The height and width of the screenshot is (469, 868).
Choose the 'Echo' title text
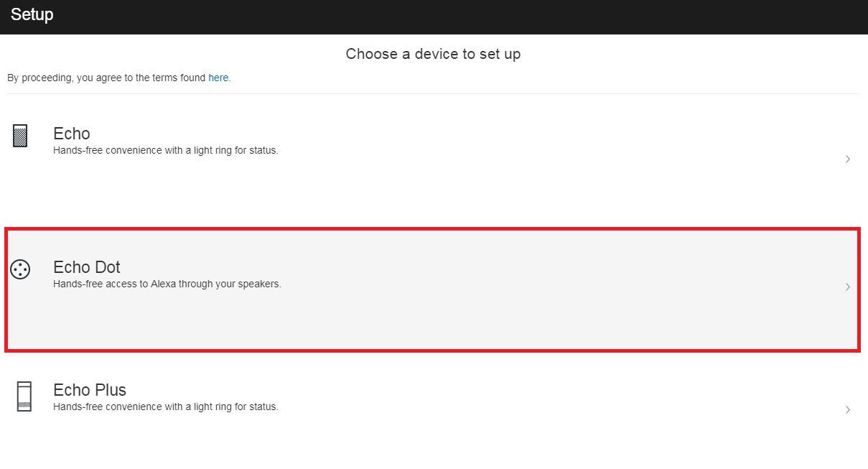click(72, 134)
